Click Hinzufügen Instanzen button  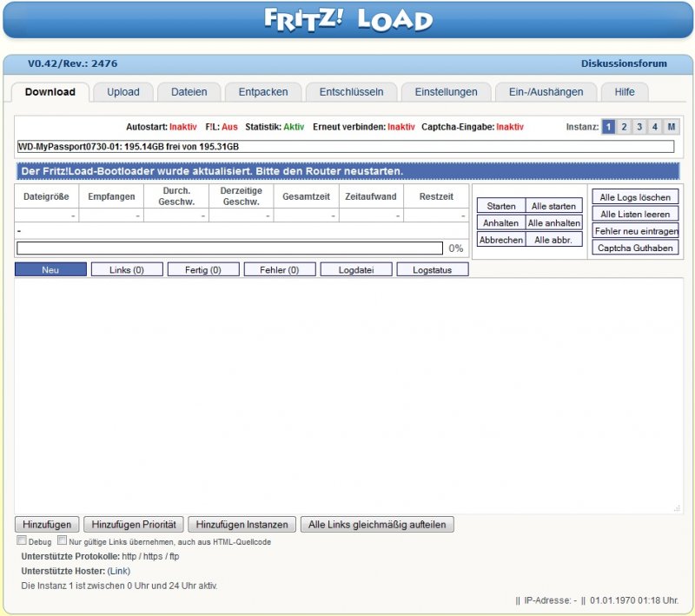pos(242,524)
